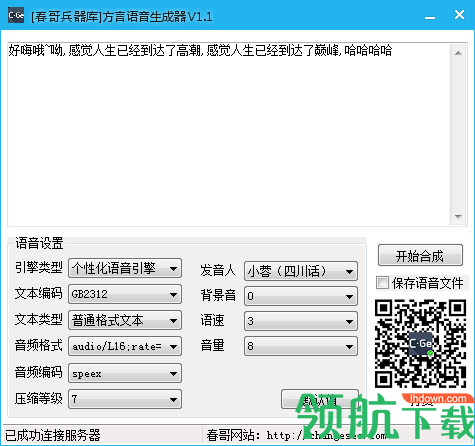The height and width of the screenshot is (446, 475).
Task: Enable the 保存语音文件 checkbox
Action: [x=382, y=283]
